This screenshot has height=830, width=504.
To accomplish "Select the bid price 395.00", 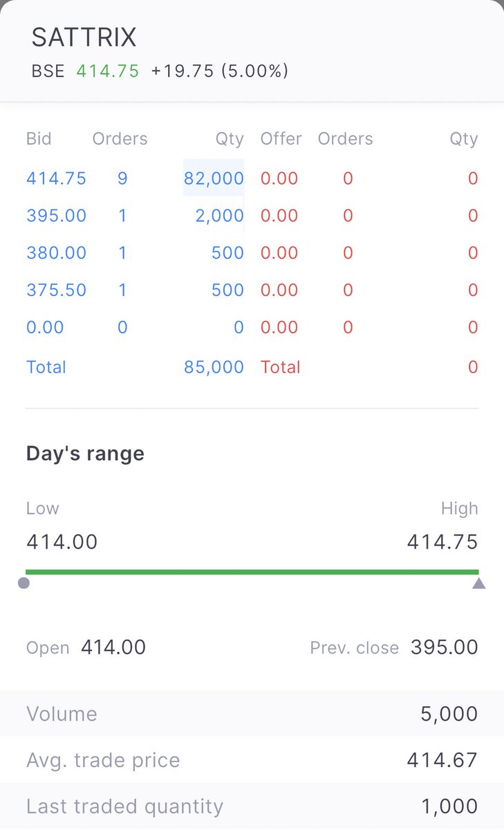I will tap(56, 216).
